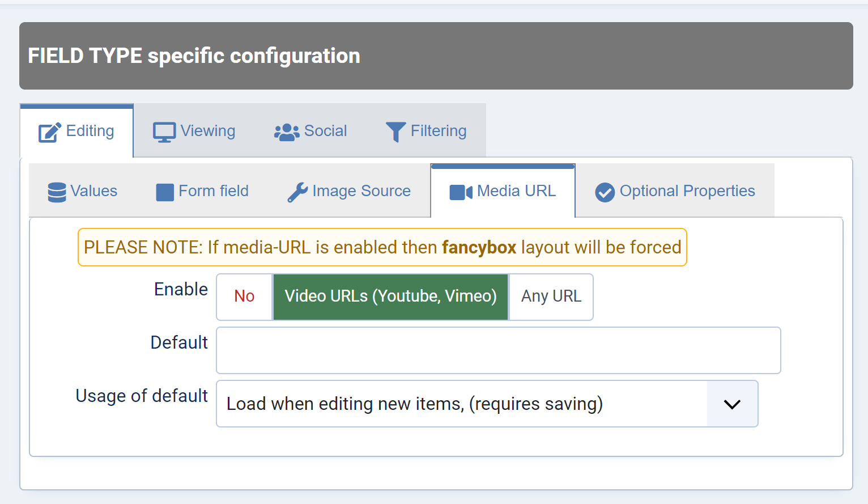Open the Optional Properties sub-tab
Image resolution: width=868 pixels, height=504 pixels.
675,191
